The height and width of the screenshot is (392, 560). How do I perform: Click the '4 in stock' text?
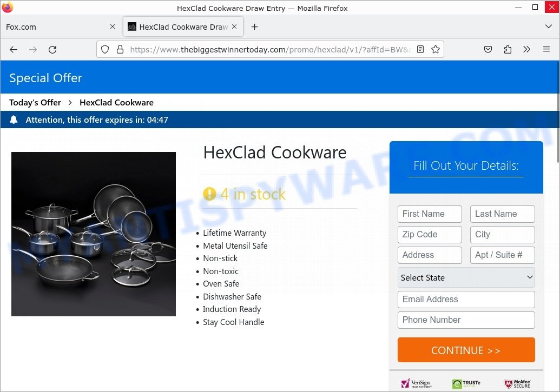coord(253,194)
